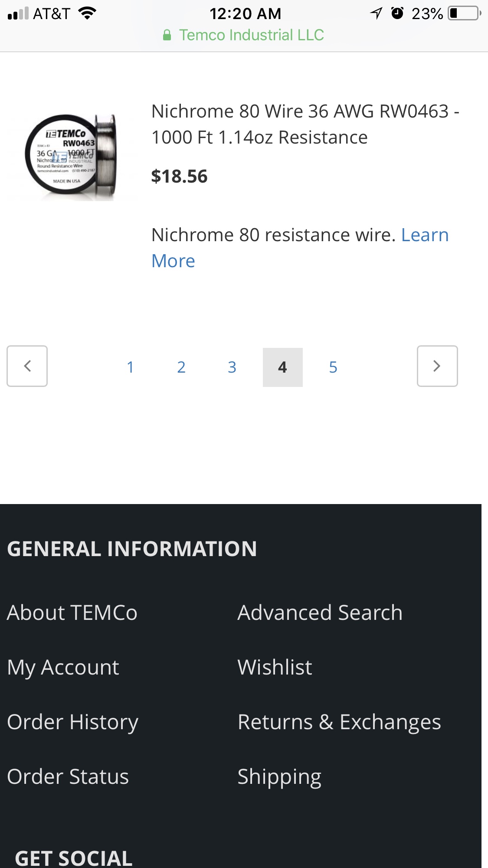This screenshot has width=488, height=868.
Task: Select current page 4 in pagination
Action: (x=282, y=367)
